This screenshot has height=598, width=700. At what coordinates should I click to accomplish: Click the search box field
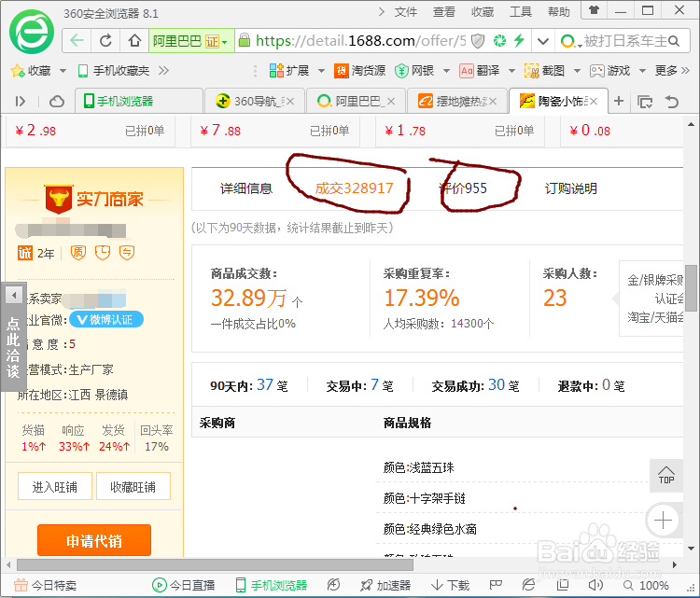pyautogui.click(x=623, y=41)
